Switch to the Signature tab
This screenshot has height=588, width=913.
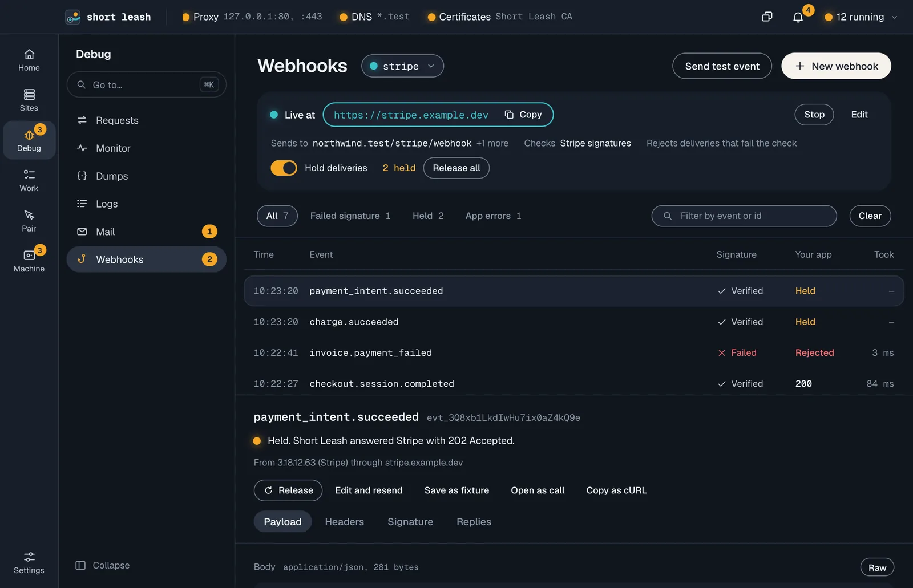point(410,522)
